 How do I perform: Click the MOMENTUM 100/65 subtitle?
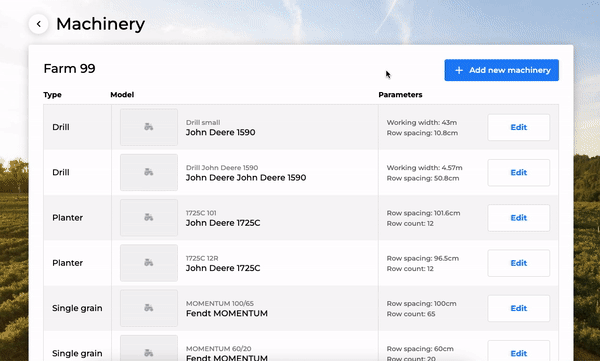[x=220, y=303]
